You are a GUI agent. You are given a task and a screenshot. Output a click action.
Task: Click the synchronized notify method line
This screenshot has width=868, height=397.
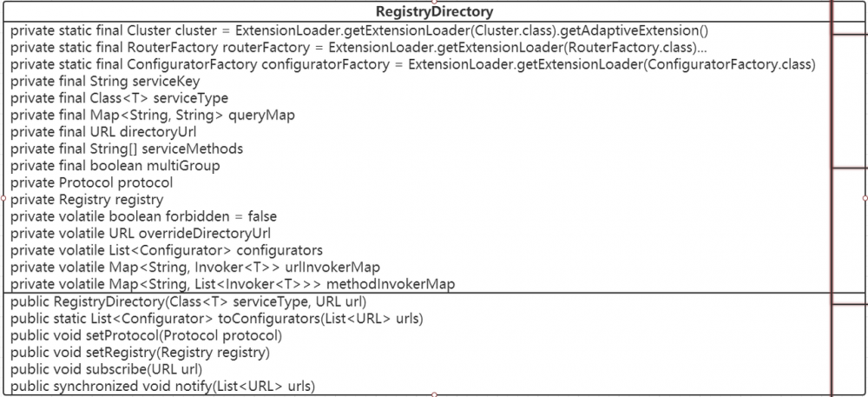coord(163,386)
